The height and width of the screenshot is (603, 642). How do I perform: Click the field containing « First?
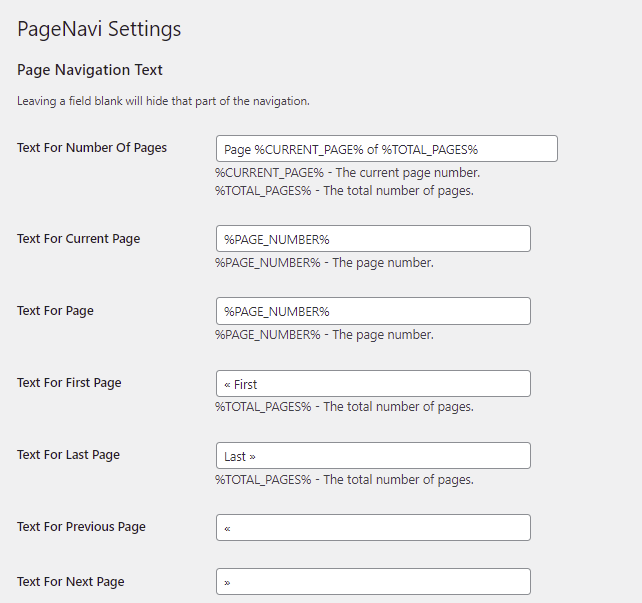pyautogui.click(x=373, y=383)
